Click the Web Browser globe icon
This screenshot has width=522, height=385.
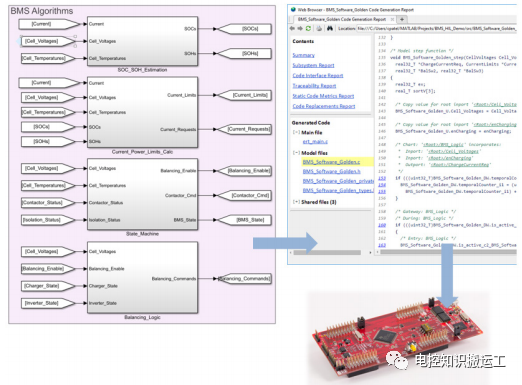[x=293, y=9]
